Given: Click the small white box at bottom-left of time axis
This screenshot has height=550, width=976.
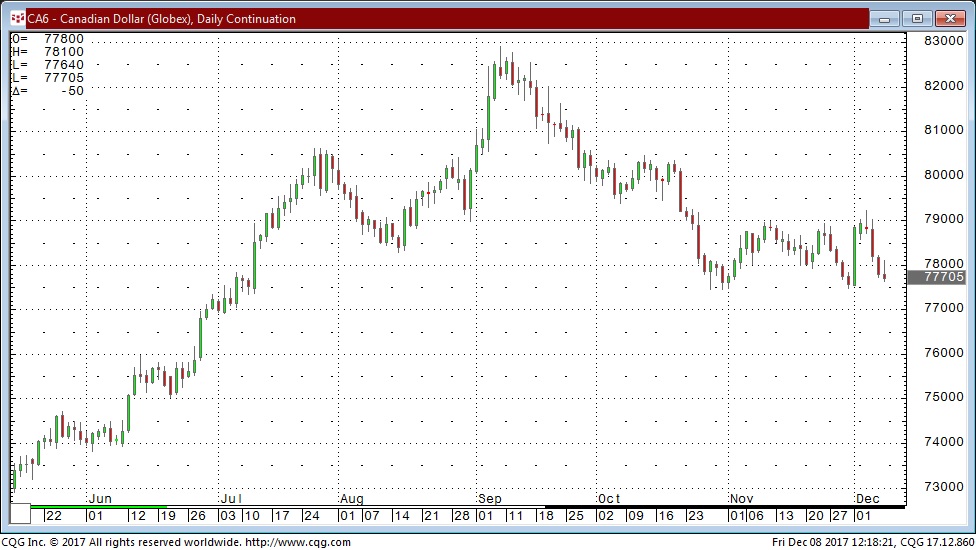Looking at the screenshot, I should (21, 513).
